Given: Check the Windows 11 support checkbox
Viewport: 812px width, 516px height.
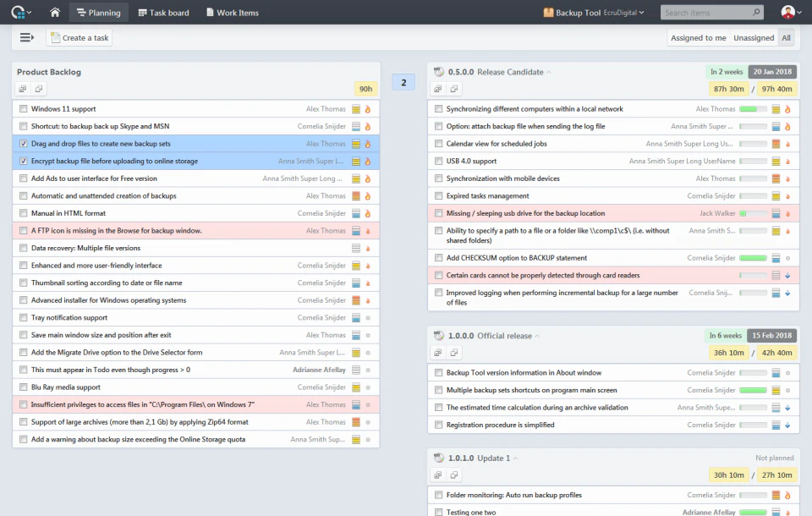Looking at the screenshot, I should coord(24,109).
